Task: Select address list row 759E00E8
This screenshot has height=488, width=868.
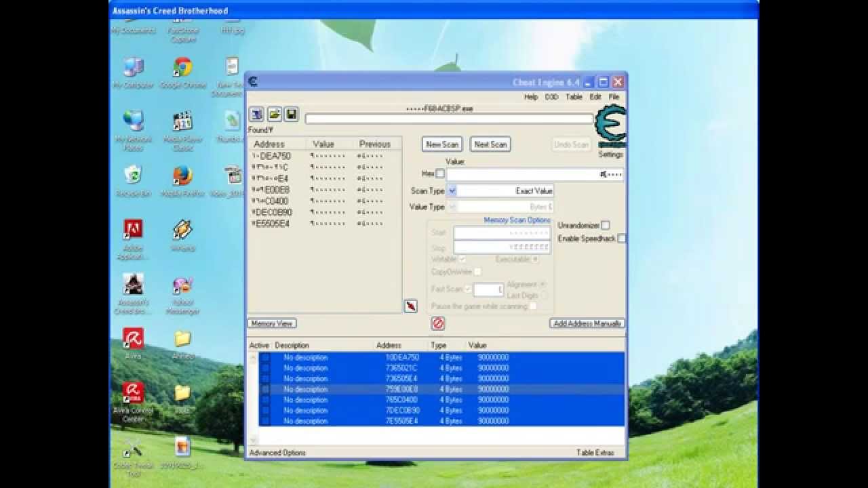Action: [442, 389]
